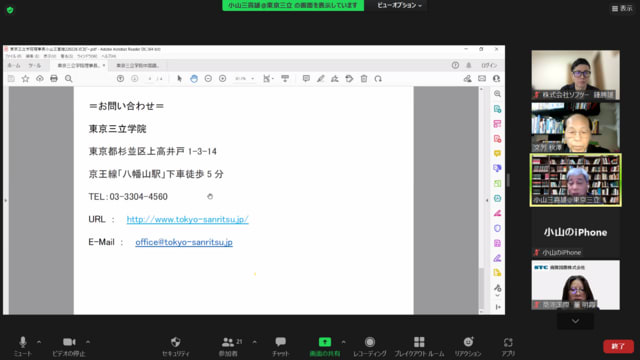Click the green encryption shield icon

(10, 10)
